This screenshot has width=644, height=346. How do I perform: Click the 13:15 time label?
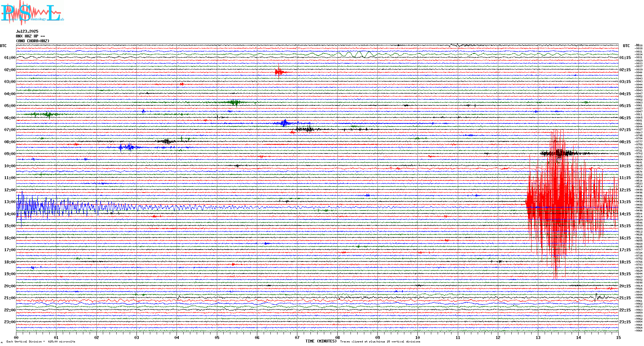tap(625, 202)
